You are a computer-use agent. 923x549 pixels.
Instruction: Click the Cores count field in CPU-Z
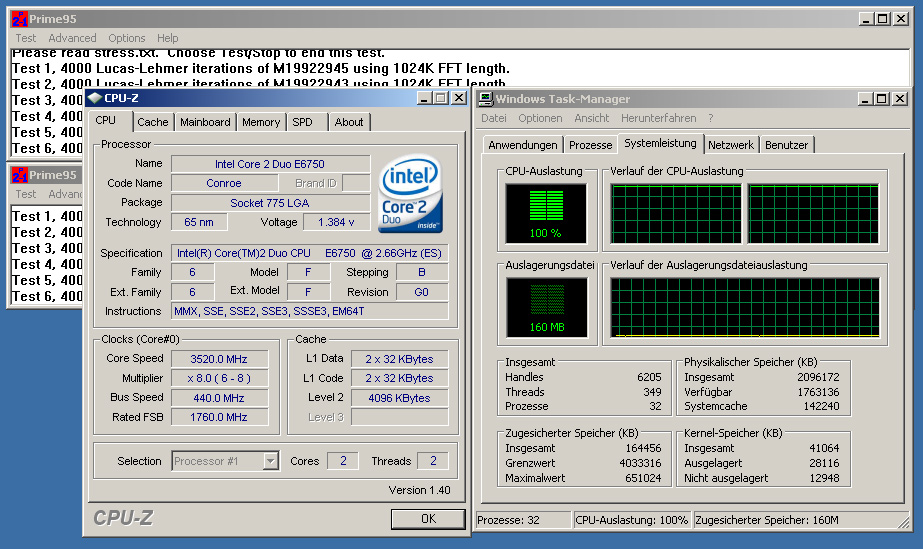[x=343, y=461]
